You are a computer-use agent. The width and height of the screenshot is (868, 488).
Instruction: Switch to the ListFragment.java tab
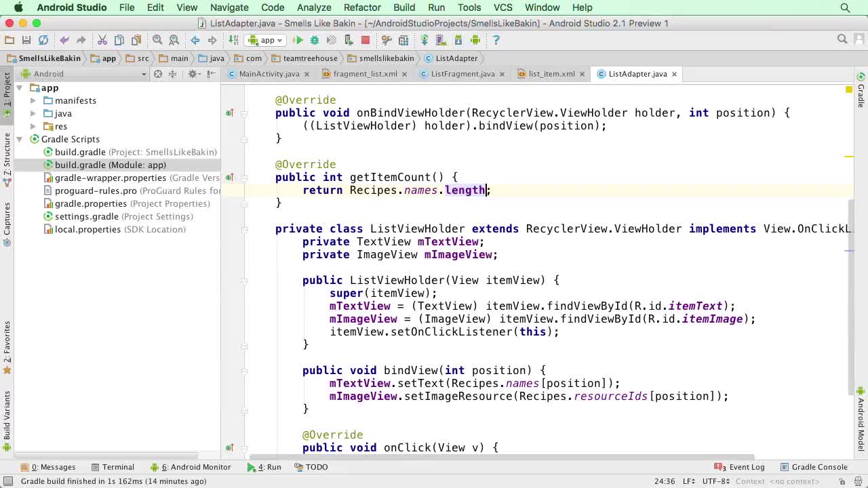tap(462, 74)
